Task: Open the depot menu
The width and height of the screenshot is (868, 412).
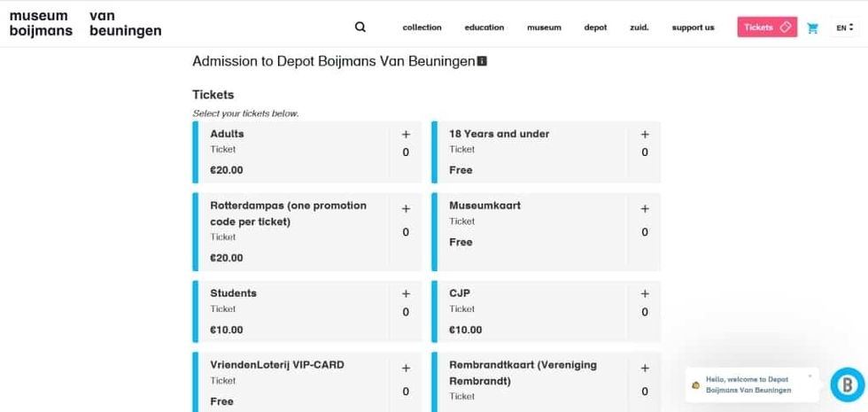Action: click(x=595, y=27)
